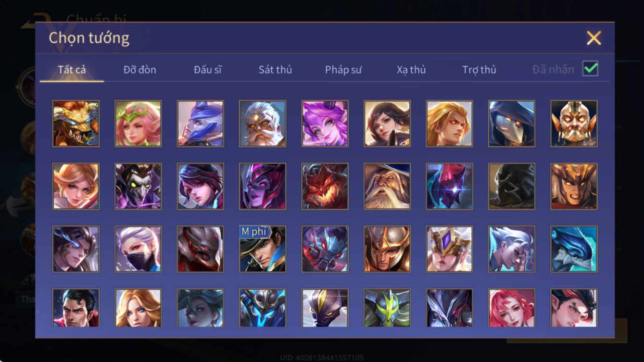Open the Sát thủ tab
This screenshot has height=362, width=644.
coord(275,70)
